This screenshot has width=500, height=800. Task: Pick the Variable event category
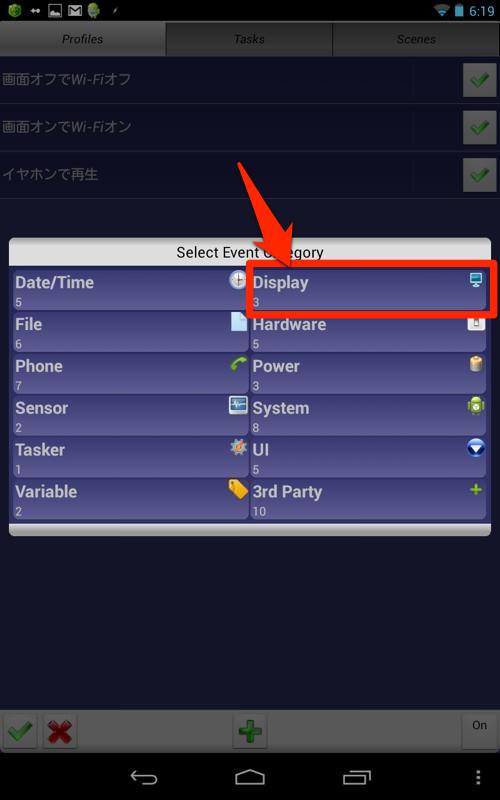coord(131,499)
